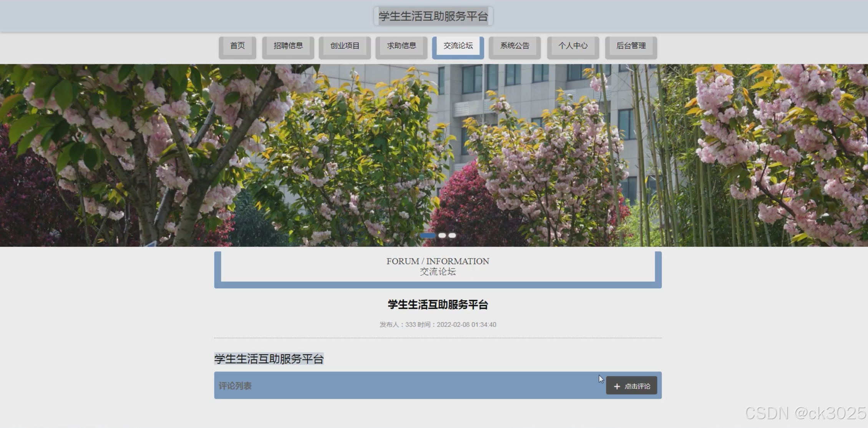
Task: Open the 后台管理 navigation tab
Action: 631,46
